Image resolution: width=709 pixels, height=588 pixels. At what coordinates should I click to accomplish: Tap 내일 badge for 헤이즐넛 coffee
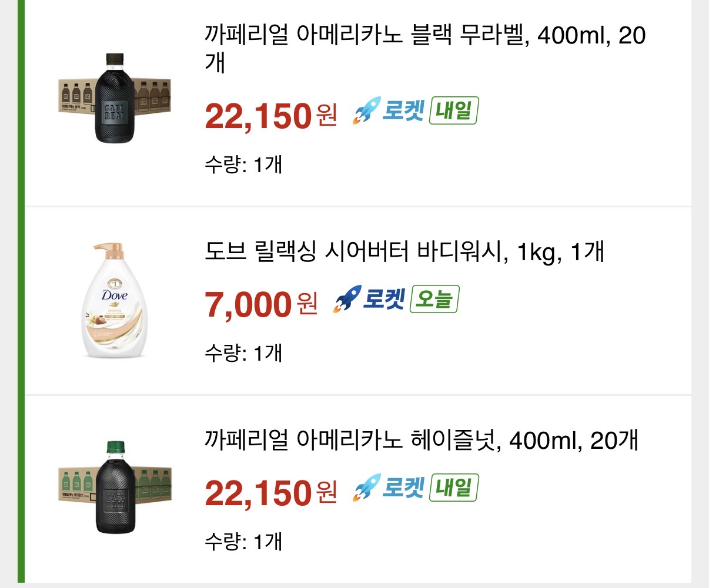(453, 488)
